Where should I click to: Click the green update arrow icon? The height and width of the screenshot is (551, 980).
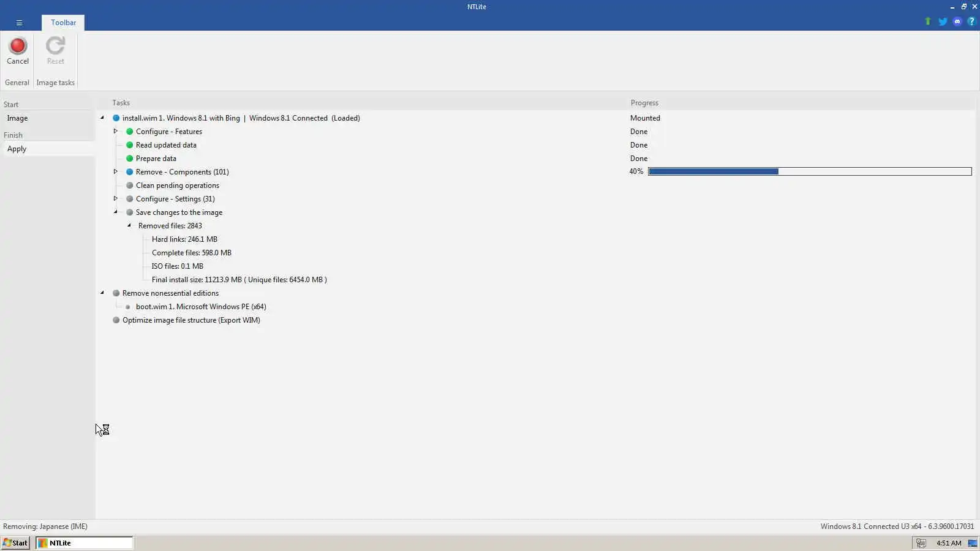coord(927,21)
